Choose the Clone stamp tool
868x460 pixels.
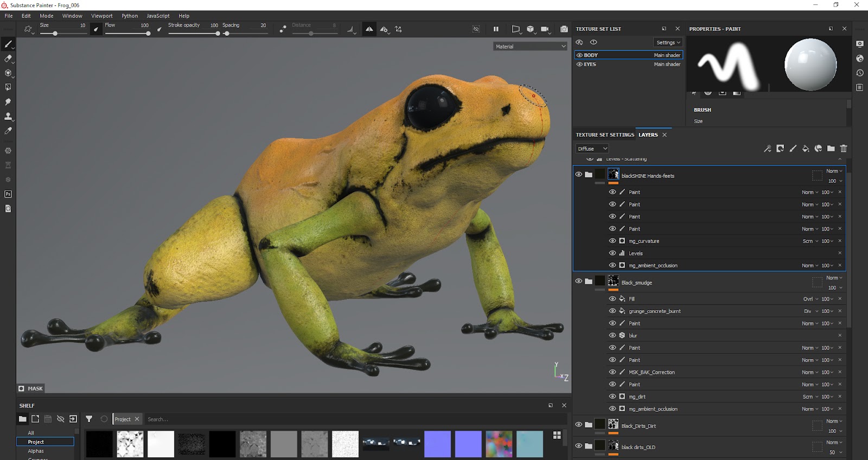click(8, 117)
